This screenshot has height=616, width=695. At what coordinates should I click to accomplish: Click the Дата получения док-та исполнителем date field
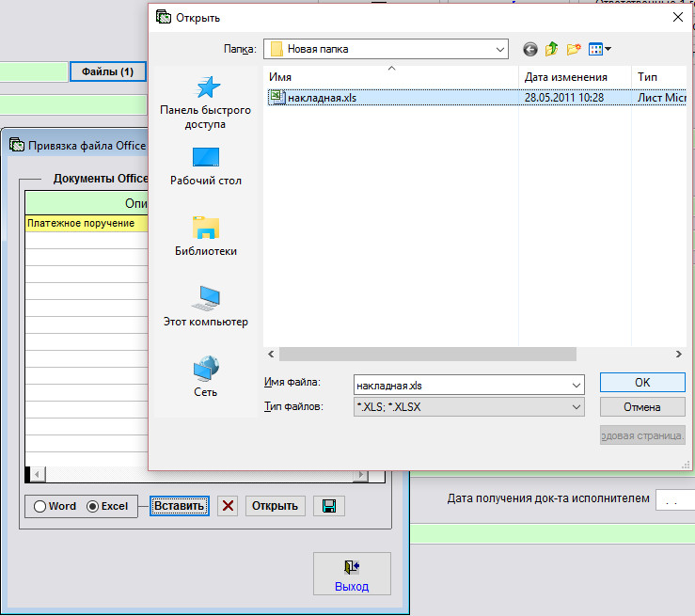[x=674, y=500]
